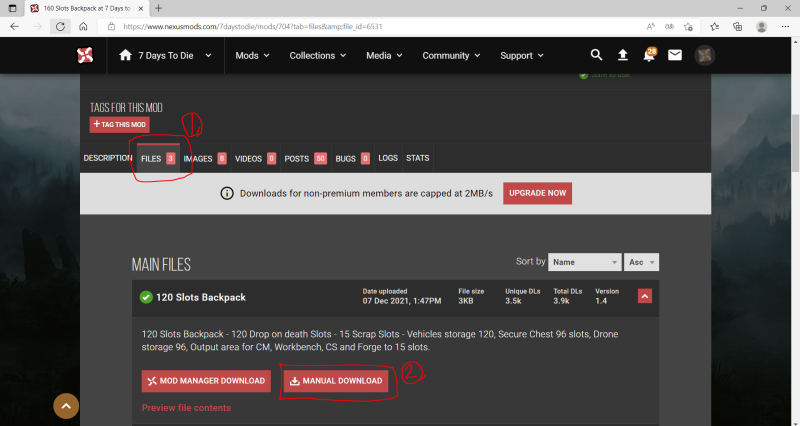Switch to the Stats tab
800x426 pixels.
(417, 158)
